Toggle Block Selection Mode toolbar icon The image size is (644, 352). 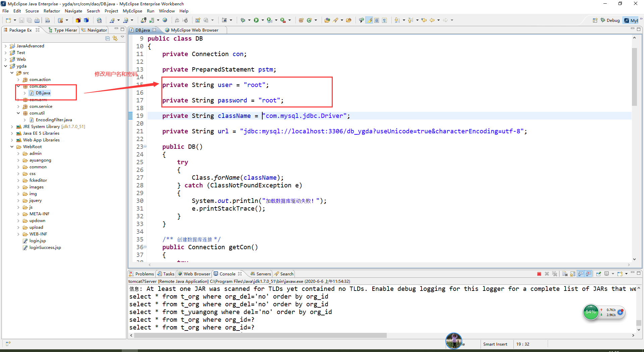tap(377, 20)
